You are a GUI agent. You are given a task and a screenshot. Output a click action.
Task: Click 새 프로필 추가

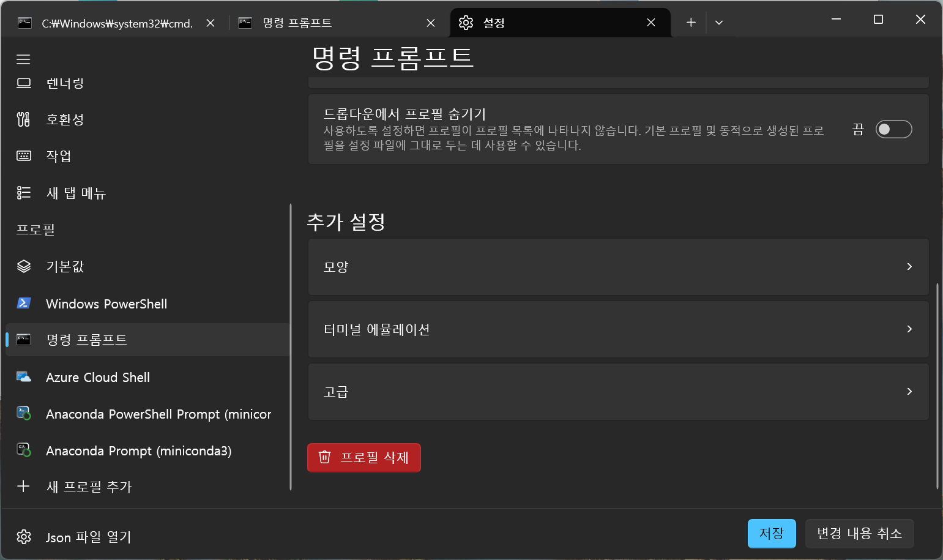147,487
